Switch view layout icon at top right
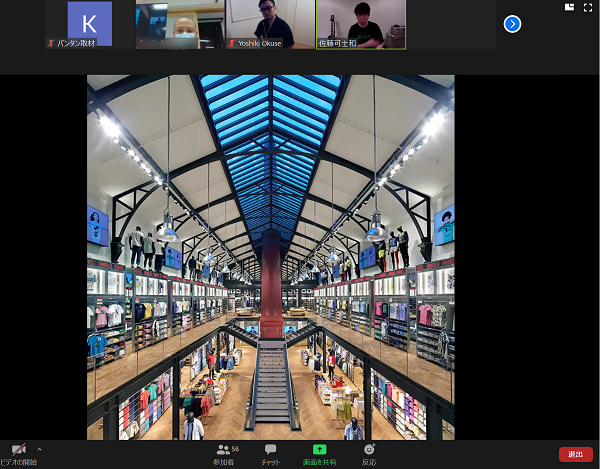 [x=570, y=7]
